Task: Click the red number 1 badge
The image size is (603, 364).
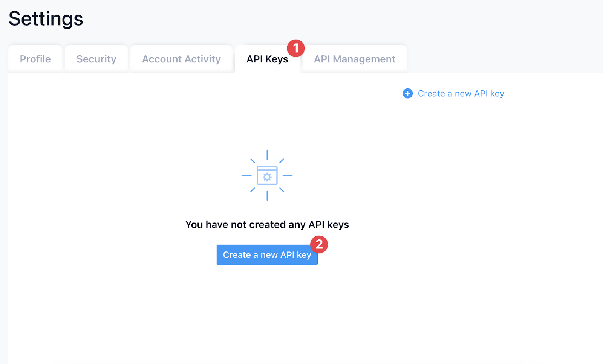Action: click(x=295, y=48)
